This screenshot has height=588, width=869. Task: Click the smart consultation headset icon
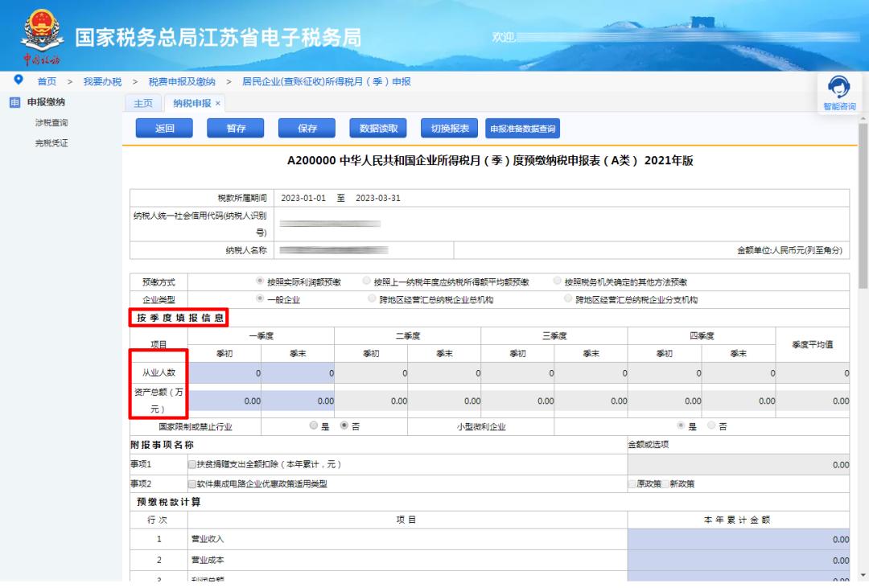pos(838,88)
